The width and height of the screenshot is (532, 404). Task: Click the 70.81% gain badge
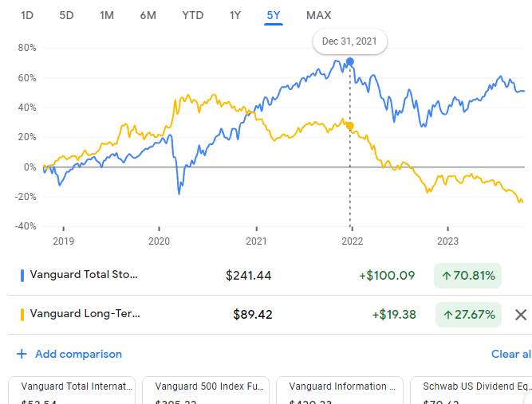[x=467, y=276]
